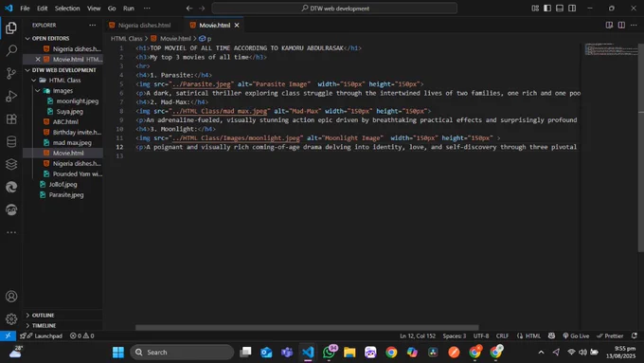This screenshot has width=644, height=363.
Task: Click the split editor right icon
Action: coord(621,25)
